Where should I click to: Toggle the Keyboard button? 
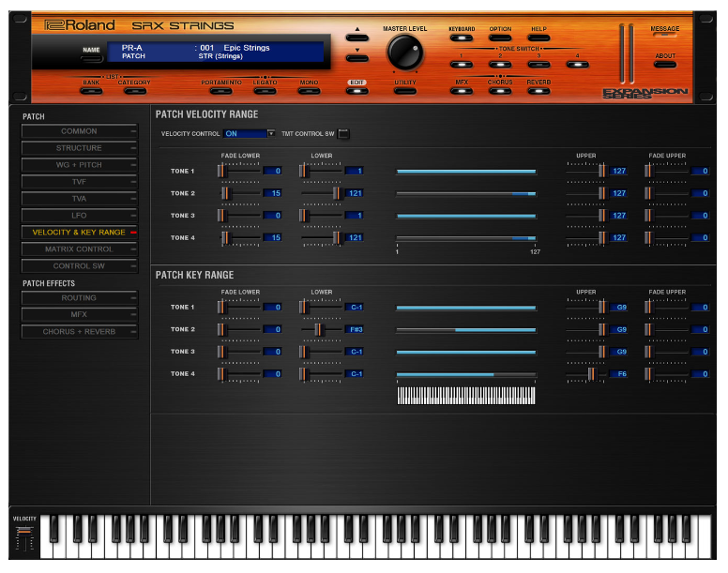click(461, 38)
